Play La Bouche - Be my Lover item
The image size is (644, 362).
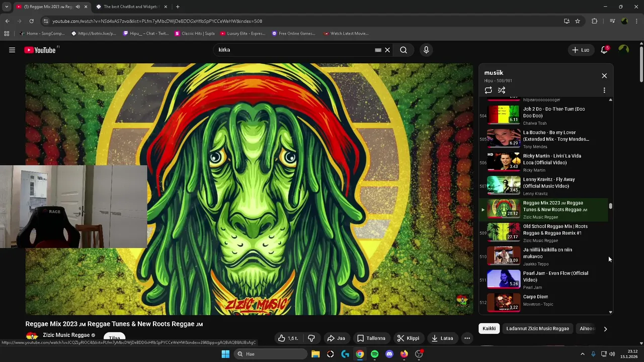[543, 139]
